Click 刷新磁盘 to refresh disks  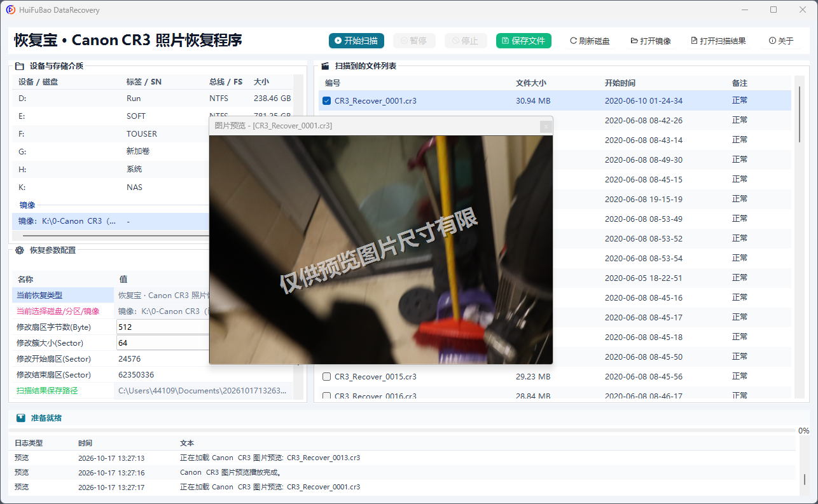[590, 41]
